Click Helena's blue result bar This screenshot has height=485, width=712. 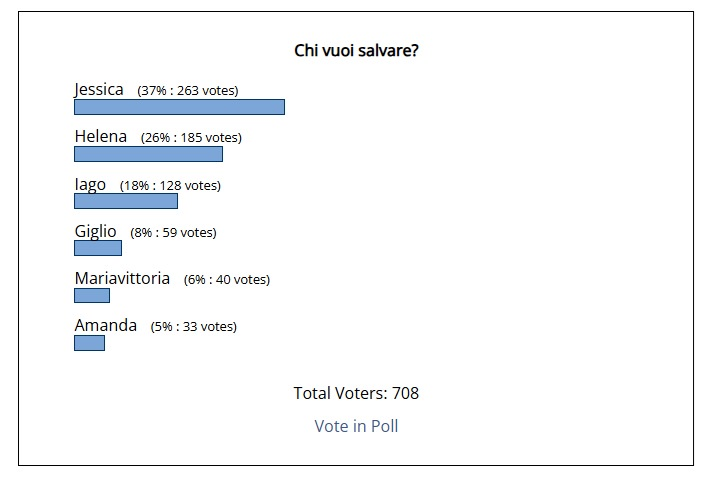(148, 154)
